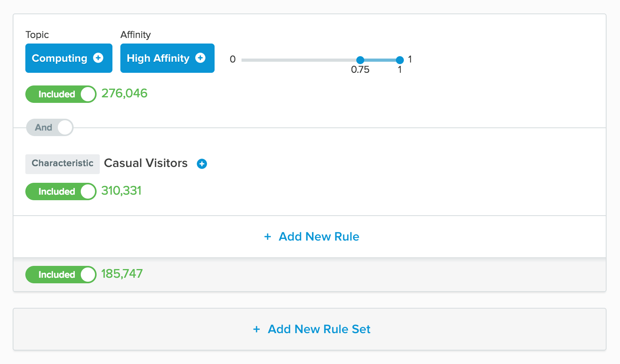Open the High Affinity selector
Screen dimensions: 620x364
click(x=158, y=58)
